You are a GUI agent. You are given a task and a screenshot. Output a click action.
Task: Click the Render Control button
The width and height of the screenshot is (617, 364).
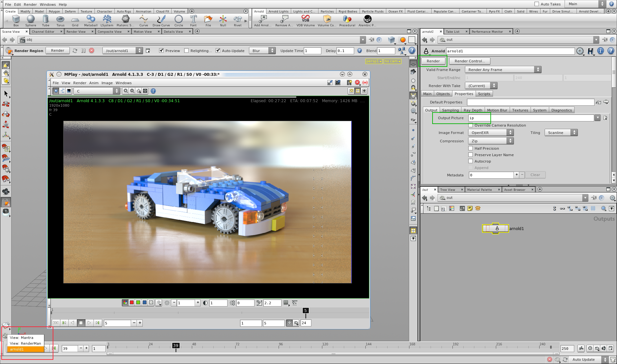(x=469, y=61)
